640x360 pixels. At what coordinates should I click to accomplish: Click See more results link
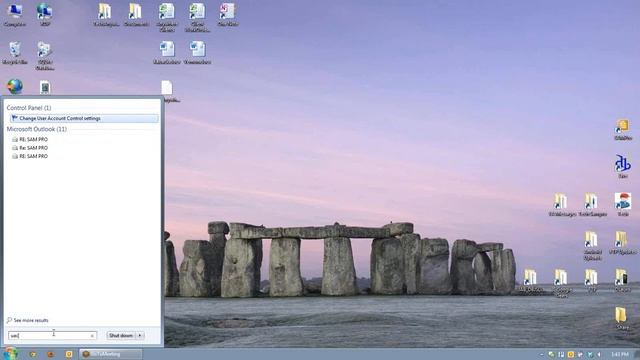31,320
